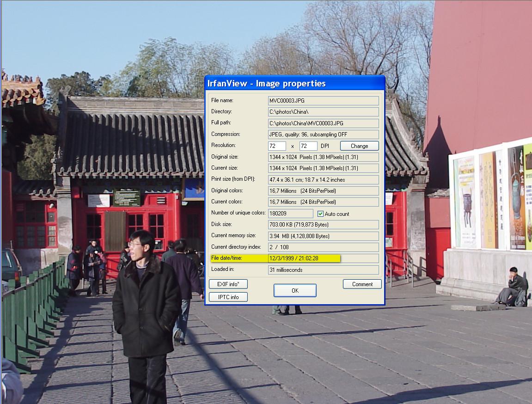The width and height of the screenshot is (532, 404).
Task: Select the File name field MVC00003.JPG
Action: 323,100
